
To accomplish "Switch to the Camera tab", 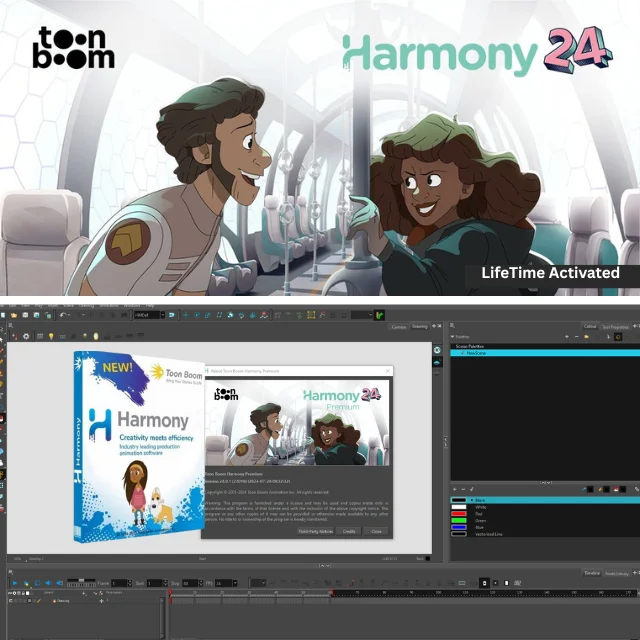I will (398, 327).
